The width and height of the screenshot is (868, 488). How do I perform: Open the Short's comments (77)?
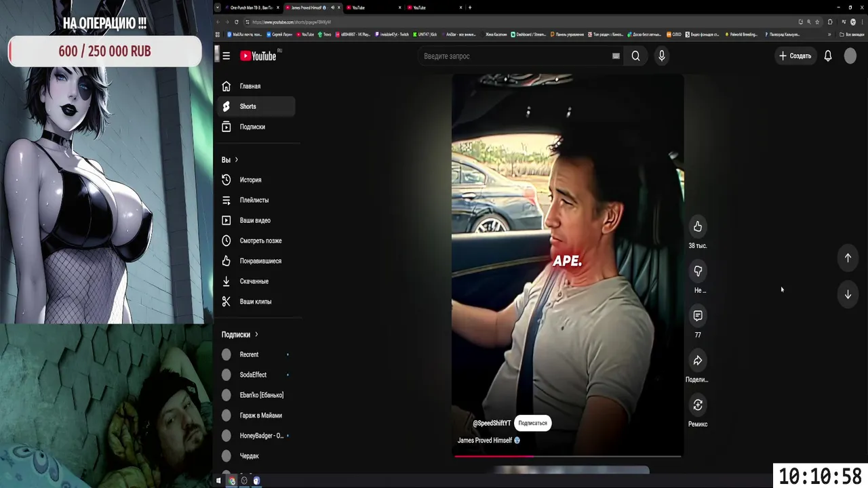pos(698,316)
